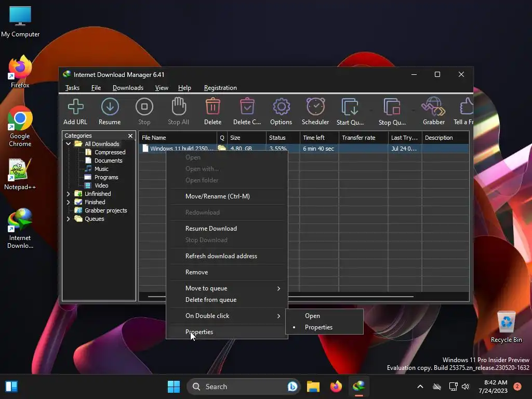Choose Resume Download in context menu
The image size is (532, 399).
pos(227,229)
